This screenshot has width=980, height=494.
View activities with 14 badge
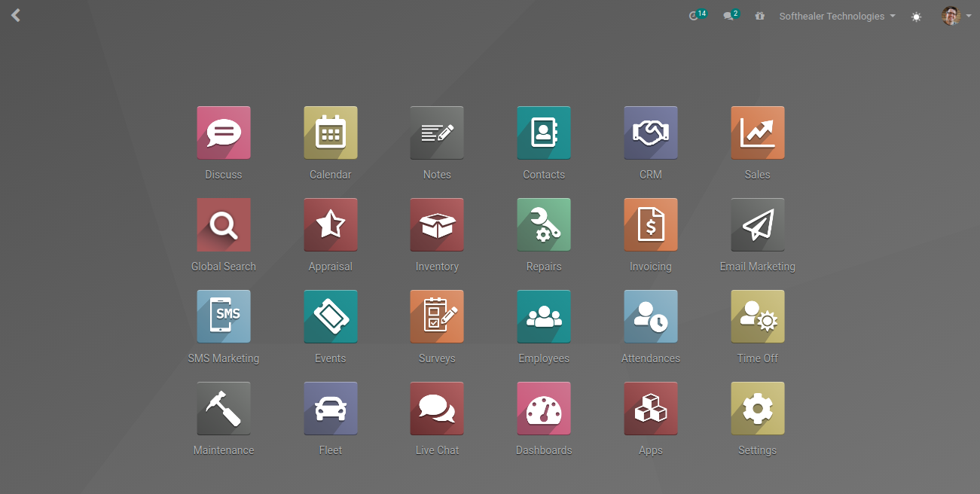tap(698, 15)
